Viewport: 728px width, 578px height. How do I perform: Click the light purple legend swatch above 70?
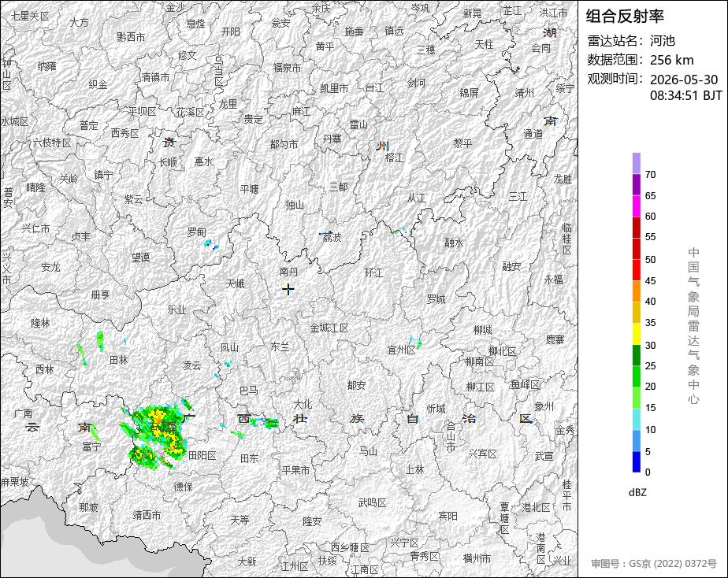[x=637, y=163]
